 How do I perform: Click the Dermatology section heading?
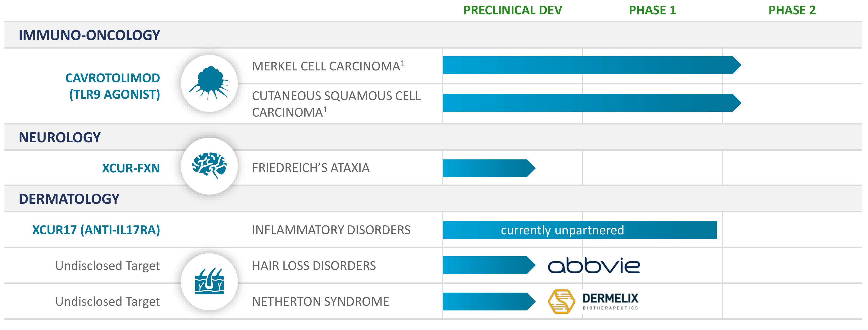(x=69, y=199)
